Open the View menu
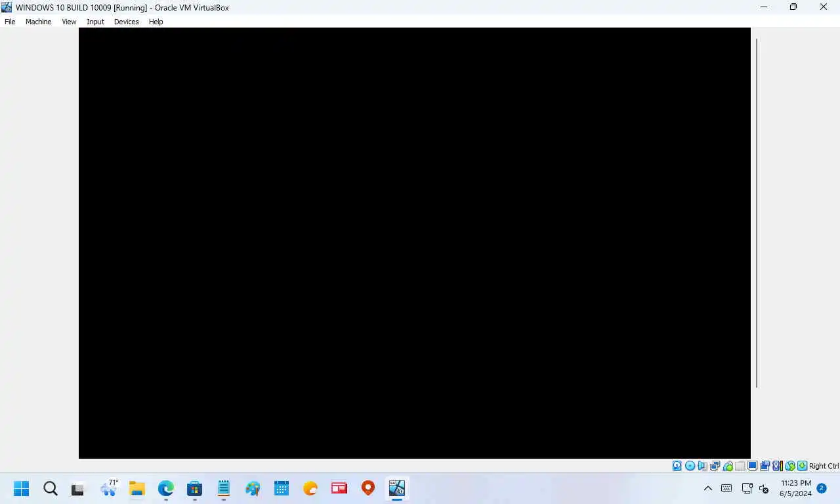840x504 pixels. coord(69,22)
